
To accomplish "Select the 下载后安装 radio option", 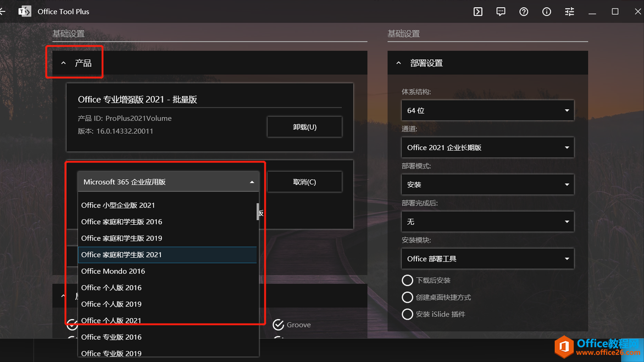I will click(x=407, y=280).
